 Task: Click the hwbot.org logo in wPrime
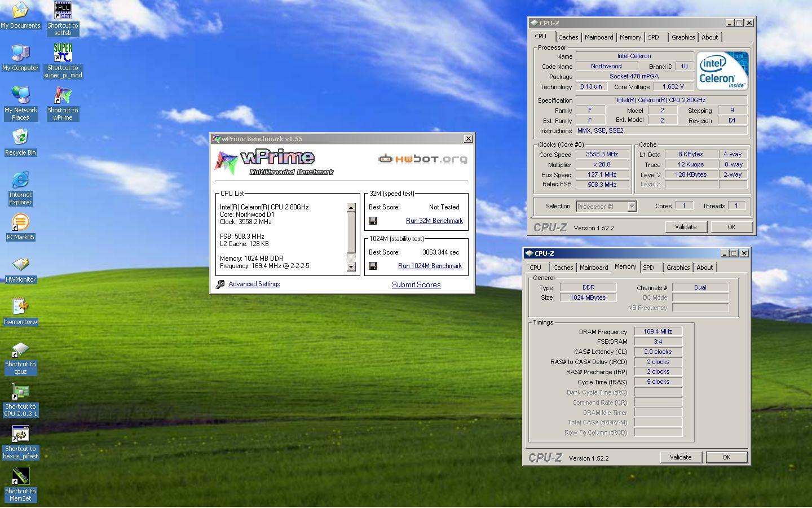point(422,159)
